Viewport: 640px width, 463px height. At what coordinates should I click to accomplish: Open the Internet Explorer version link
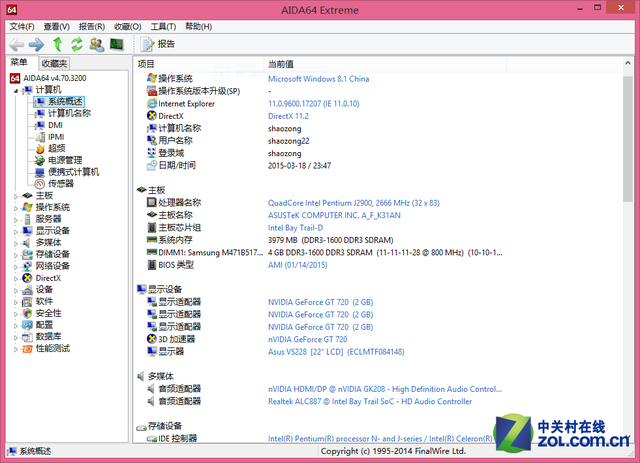(x=313, y=104)
